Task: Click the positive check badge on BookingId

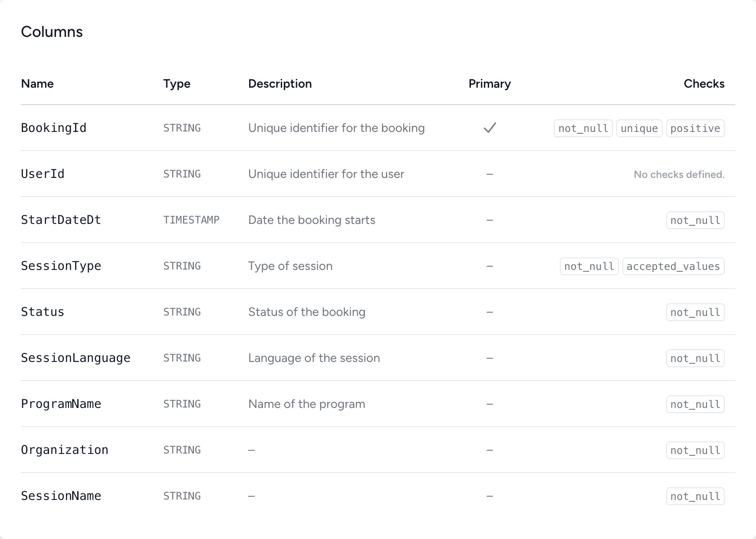Action: (x=695, y=128)
